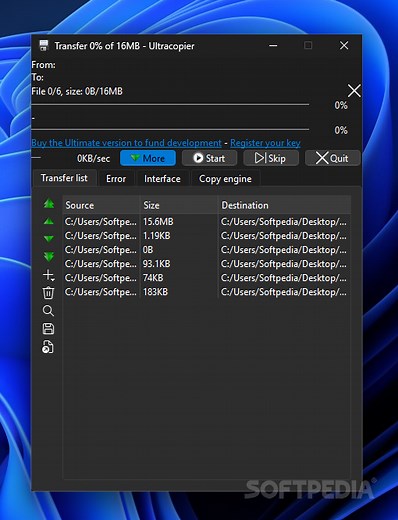
Task: Move selected item down one position
Action: 49,239
